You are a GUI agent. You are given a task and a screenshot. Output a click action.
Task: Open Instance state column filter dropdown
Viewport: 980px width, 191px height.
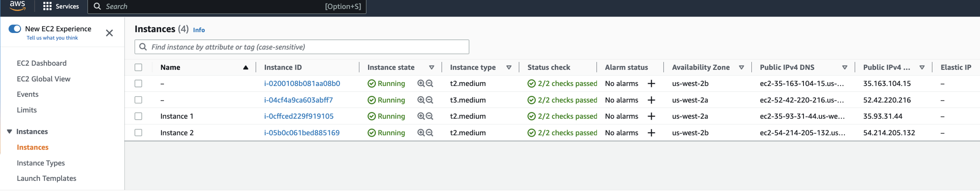click(432, 67)
